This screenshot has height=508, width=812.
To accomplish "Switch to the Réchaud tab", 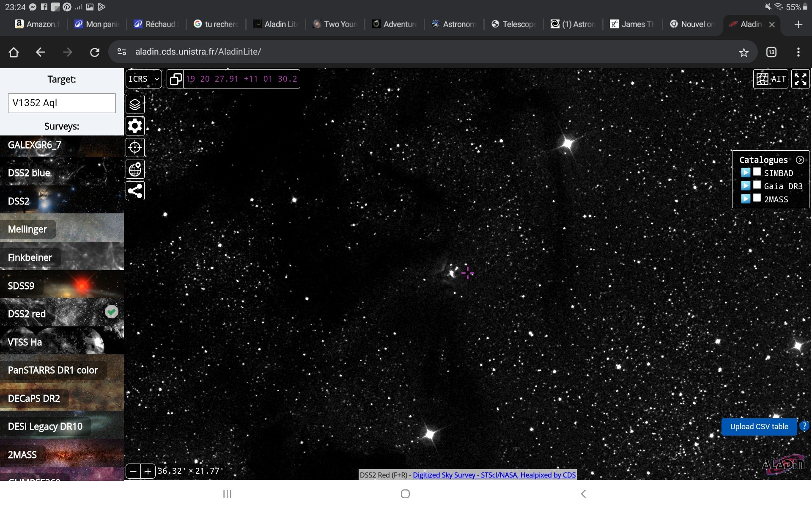I will point(156,24).
